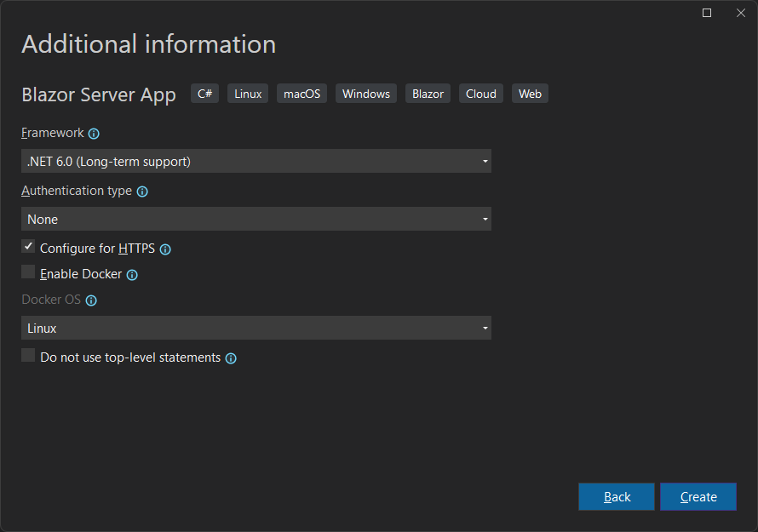Click the Web tag
The width and height of the screenshot is (758, 532).
pyautogui.click(x=530, y=94)
